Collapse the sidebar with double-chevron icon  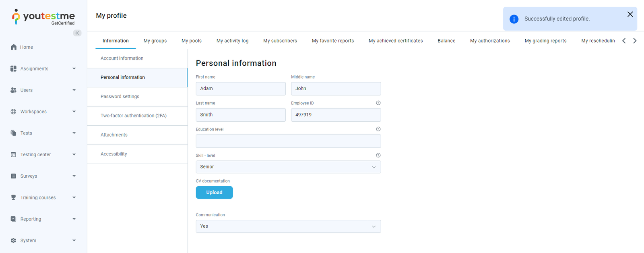(x=77, y=33)
